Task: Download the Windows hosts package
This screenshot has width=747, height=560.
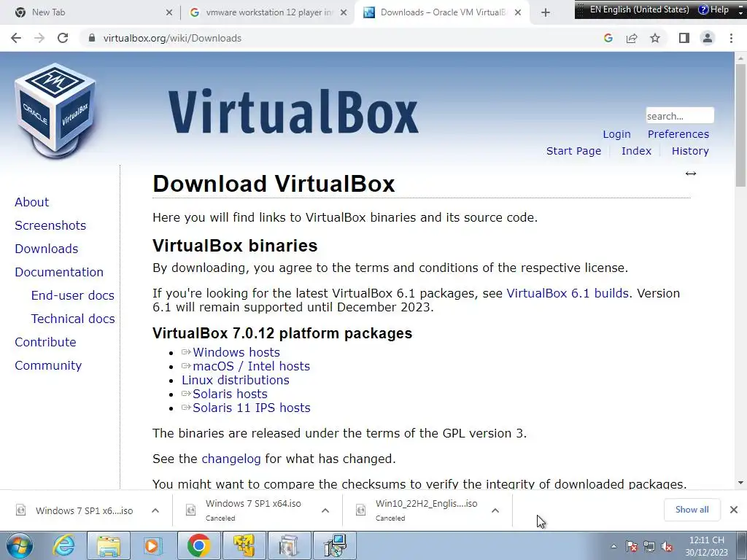Action: coord(236,352)
